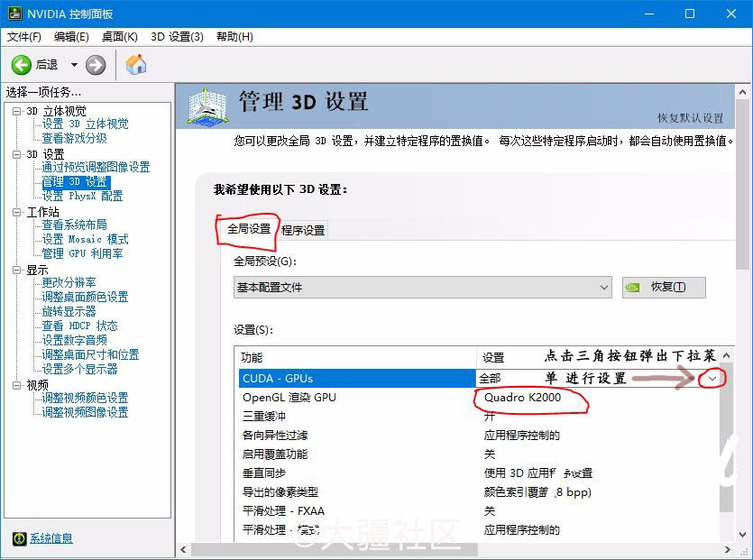Image resolution: width=753 pixels, height=560 pixels.
Task: Select 查看系统布局 task
Action: tap(75, 225)
